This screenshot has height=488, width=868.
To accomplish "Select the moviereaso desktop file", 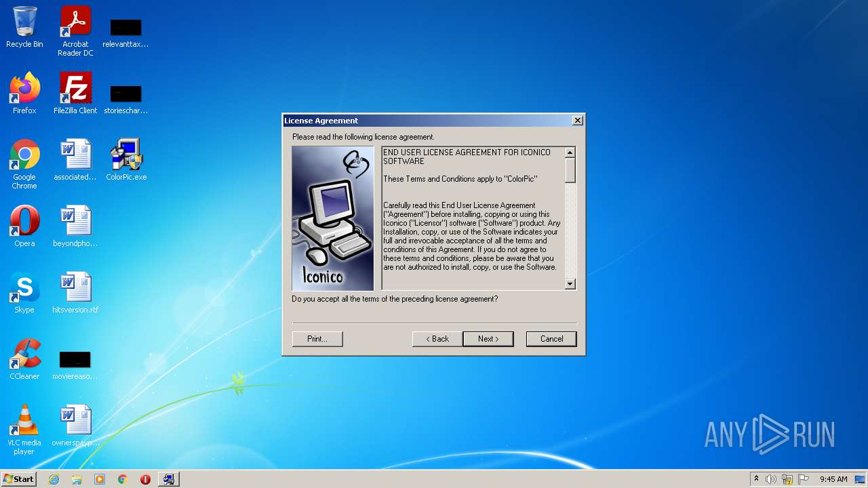I will [75, 365].
